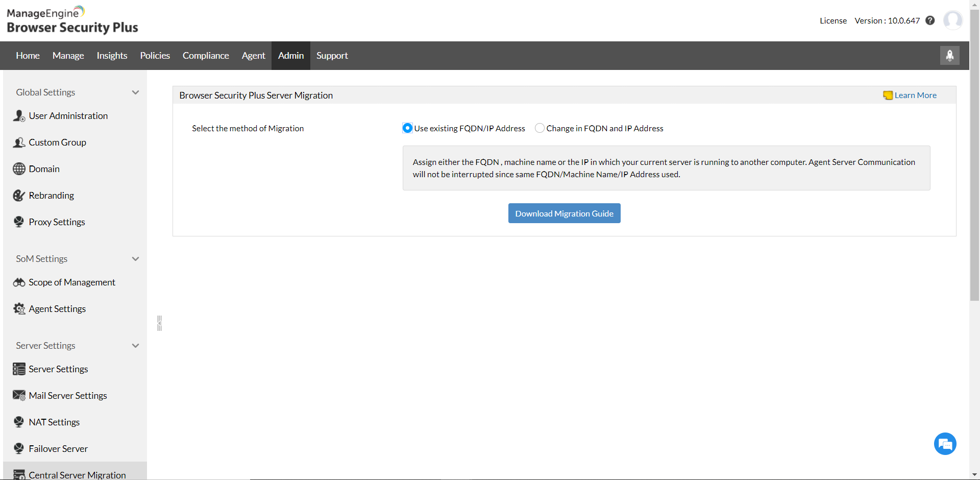Screen dimensions: 980x480
Task: Open the help question mark icon
Action: click(930, 20)
